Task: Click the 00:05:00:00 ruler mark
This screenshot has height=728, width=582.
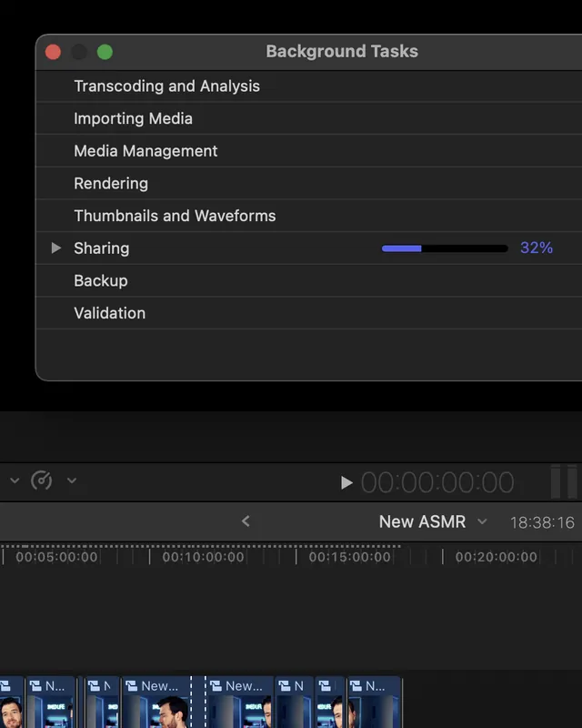Action: 56,557
